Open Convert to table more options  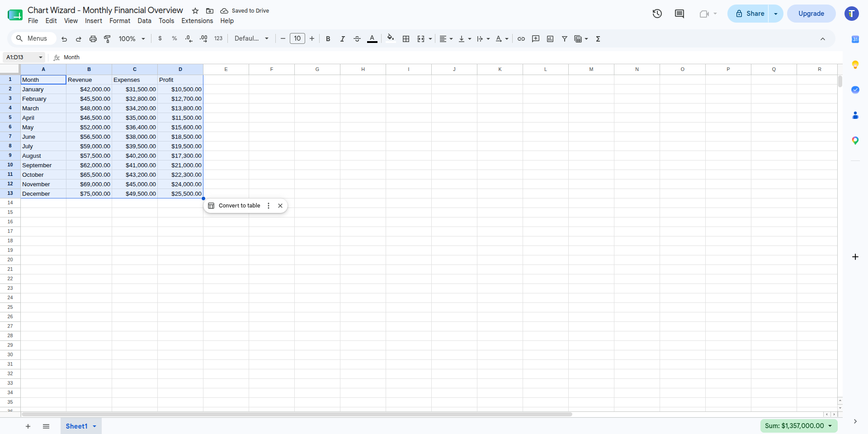click(269, 206)
